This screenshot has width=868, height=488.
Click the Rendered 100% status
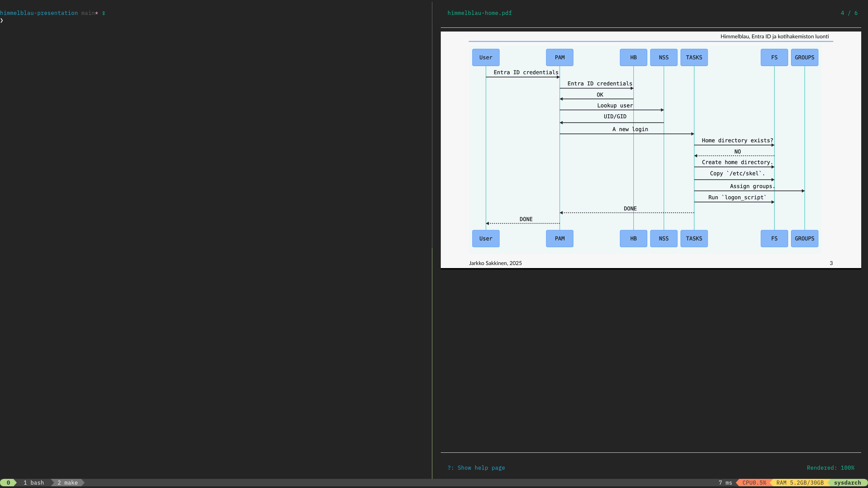[x=830, y=468]
